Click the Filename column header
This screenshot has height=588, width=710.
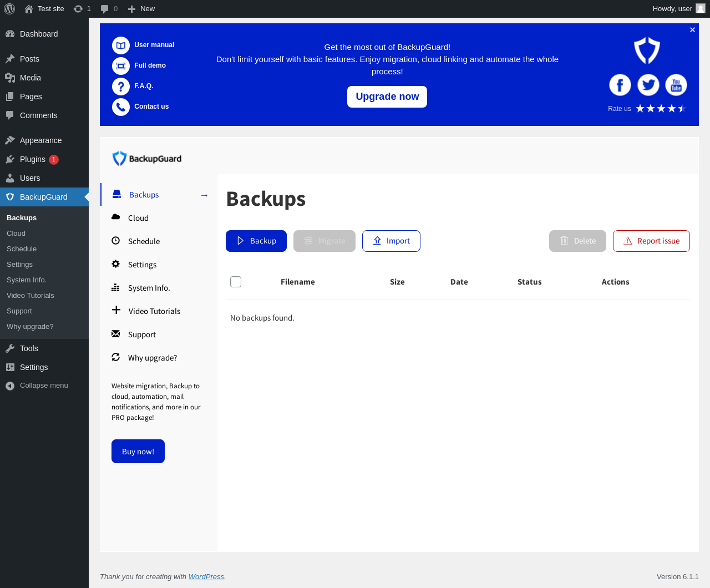(298, 282)
